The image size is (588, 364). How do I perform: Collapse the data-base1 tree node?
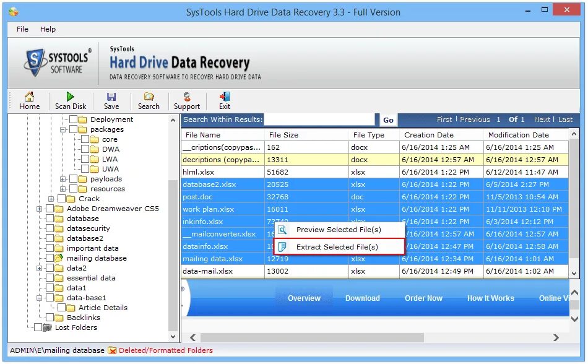(39, 298)
